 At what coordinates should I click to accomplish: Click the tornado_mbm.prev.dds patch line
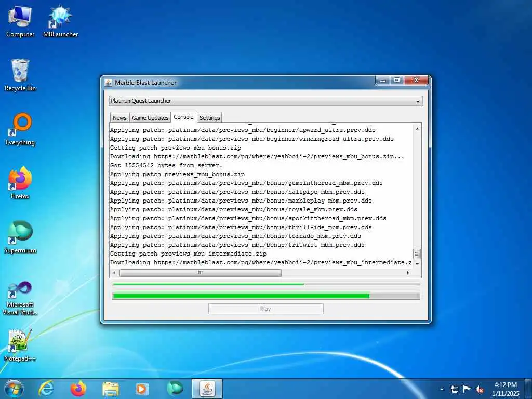[235, 236]
